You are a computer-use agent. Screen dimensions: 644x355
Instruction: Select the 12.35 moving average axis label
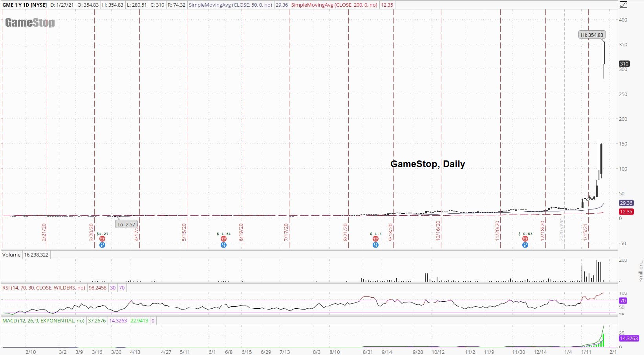(626, 211)
